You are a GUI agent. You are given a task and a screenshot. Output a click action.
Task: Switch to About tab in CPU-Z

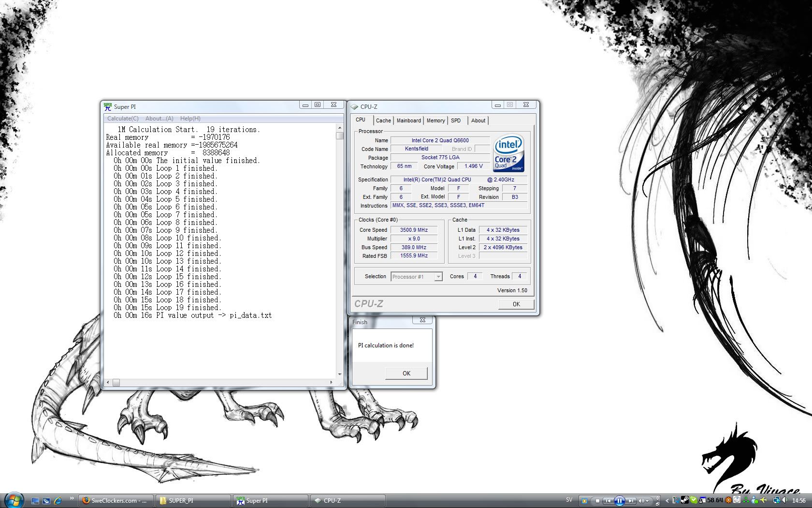point(478,120)
